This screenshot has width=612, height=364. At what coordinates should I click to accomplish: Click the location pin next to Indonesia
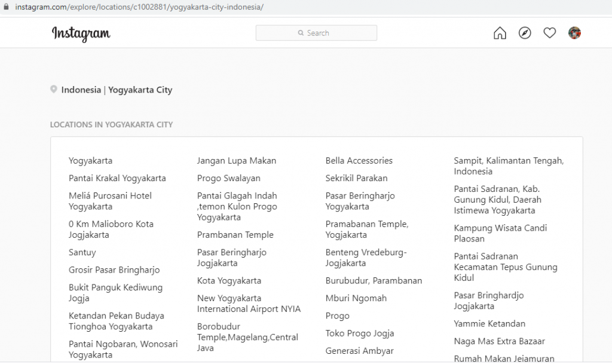click(53, 89)
